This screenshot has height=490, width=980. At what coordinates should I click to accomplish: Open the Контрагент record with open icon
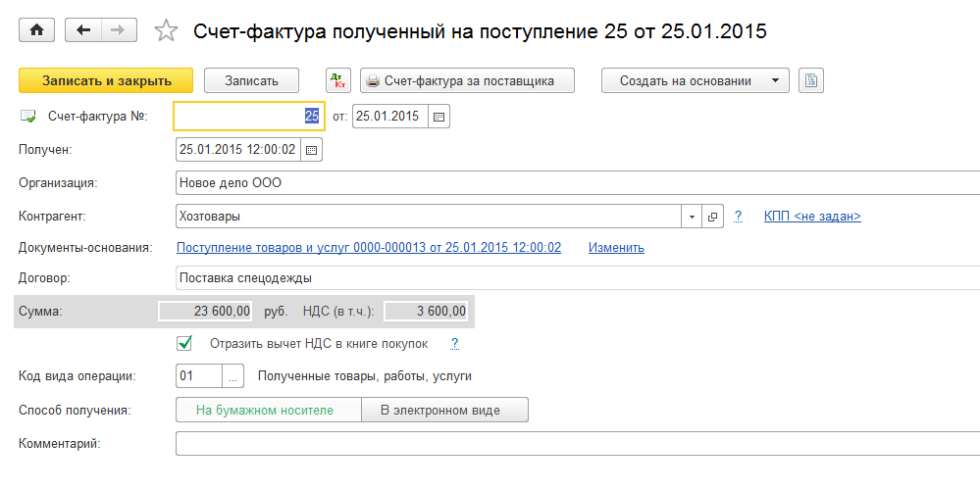click(713, 217)
